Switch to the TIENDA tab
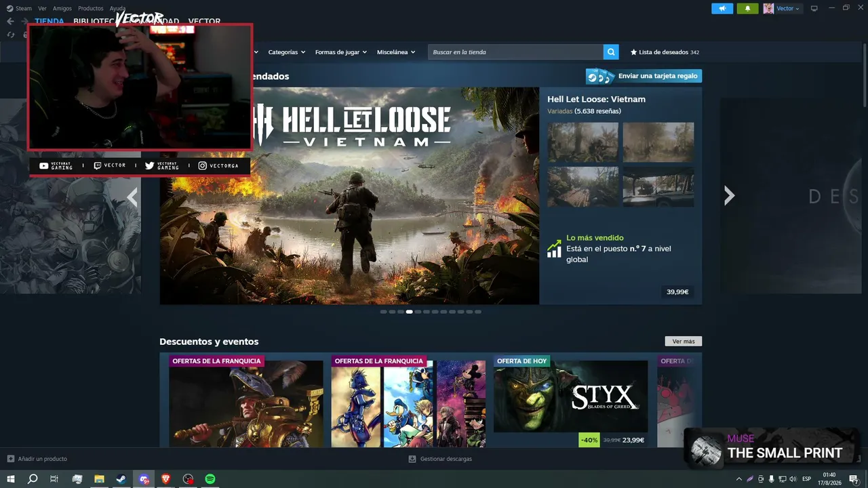 click(x=50, y=22)
